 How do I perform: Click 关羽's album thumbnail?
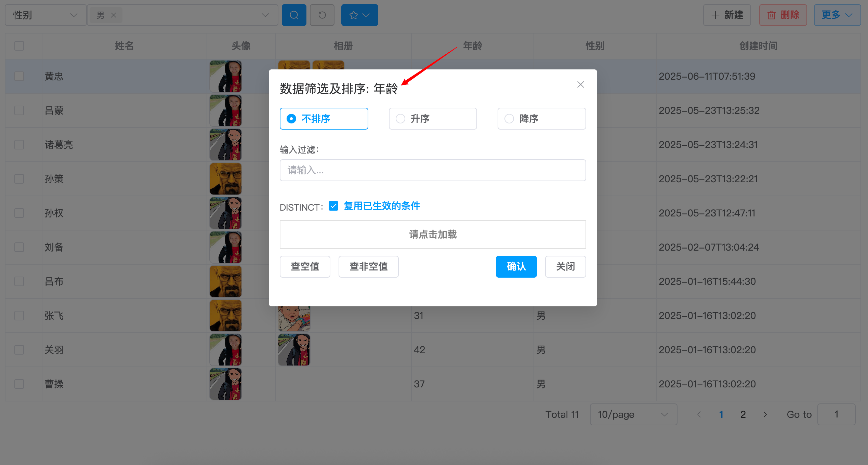(294, 349)
